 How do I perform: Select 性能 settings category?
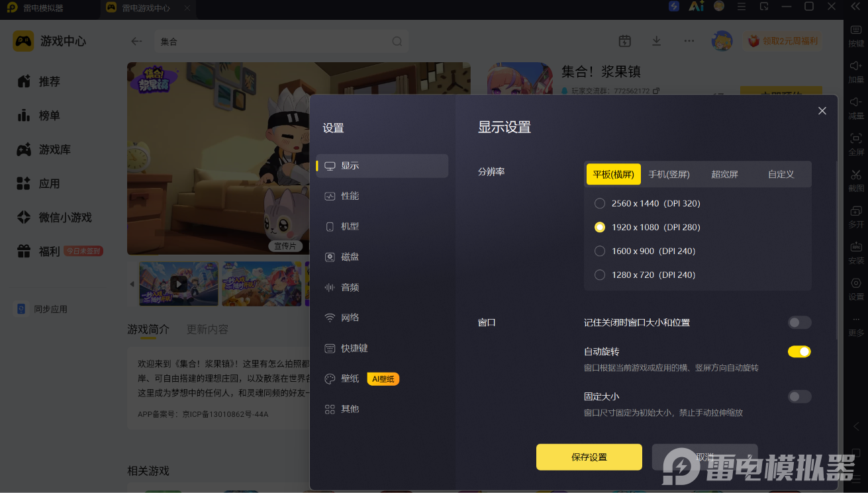point(382,196)
